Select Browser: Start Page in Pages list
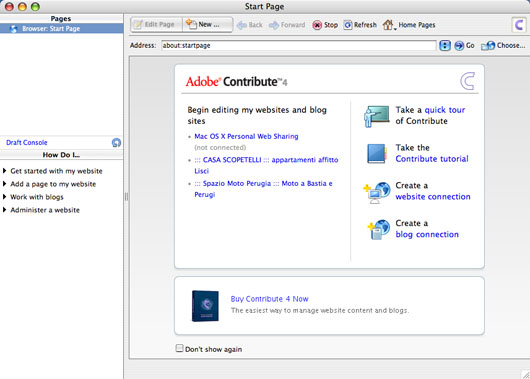The image size is (530, 379). click(x=62, y=29)
